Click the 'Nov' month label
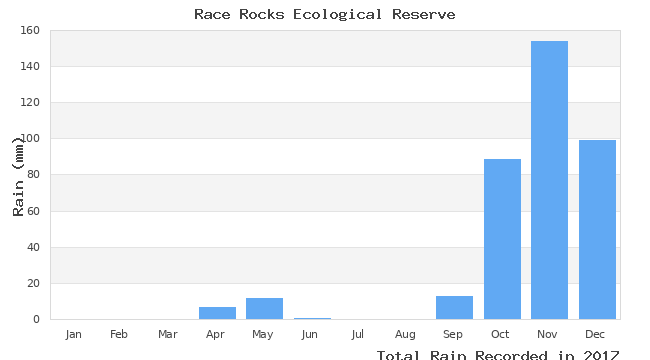650x360 pixels. coord(547,334)
